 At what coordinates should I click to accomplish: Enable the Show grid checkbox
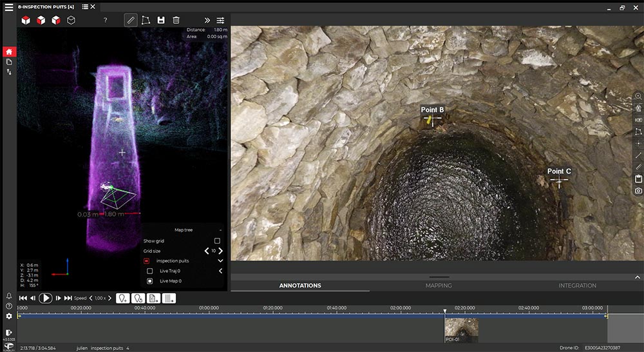(x=217, y=240)
